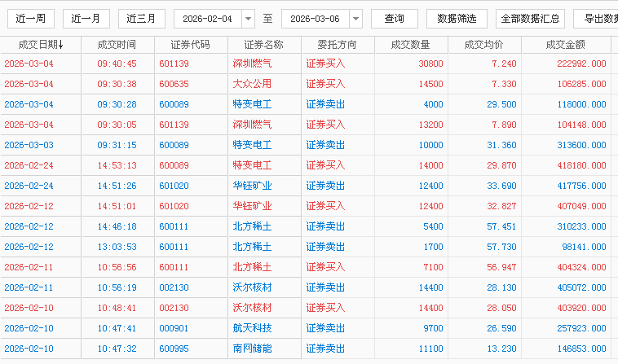618x364 pixels.
Task: Select price cell 57.451
Action: [501, 226]
